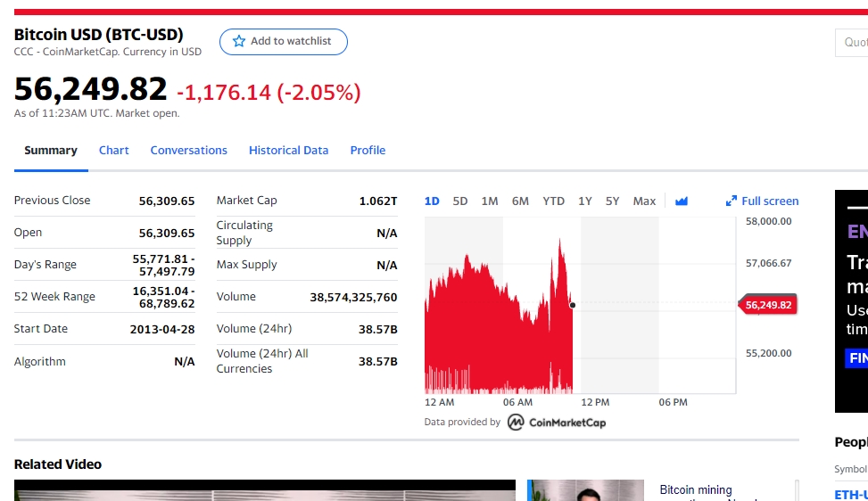Open the Bitcoin mining video thumbnail
This screenshot has width=868, height=501.
point(586,490)
